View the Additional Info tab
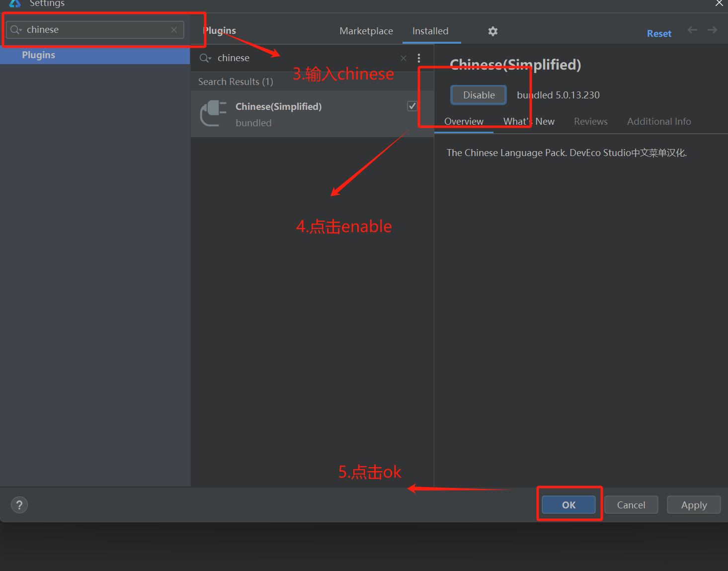 tap(658, 121)
